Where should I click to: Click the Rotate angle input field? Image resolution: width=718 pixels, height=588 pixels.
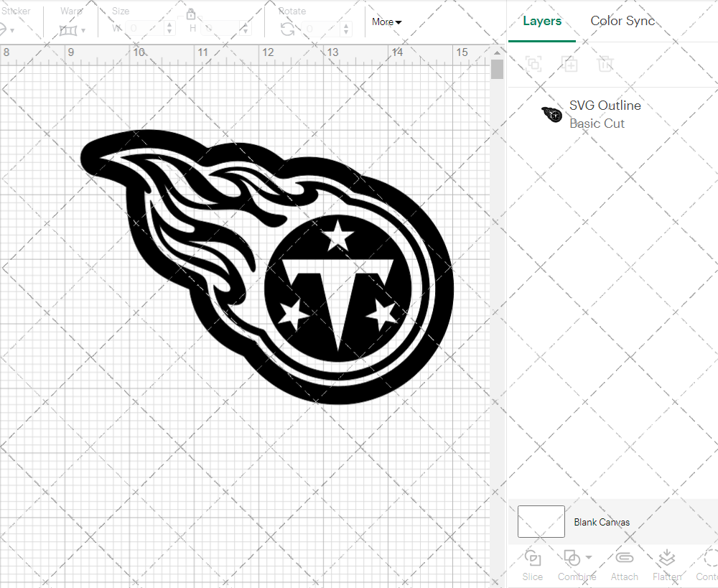click(321, 29)
